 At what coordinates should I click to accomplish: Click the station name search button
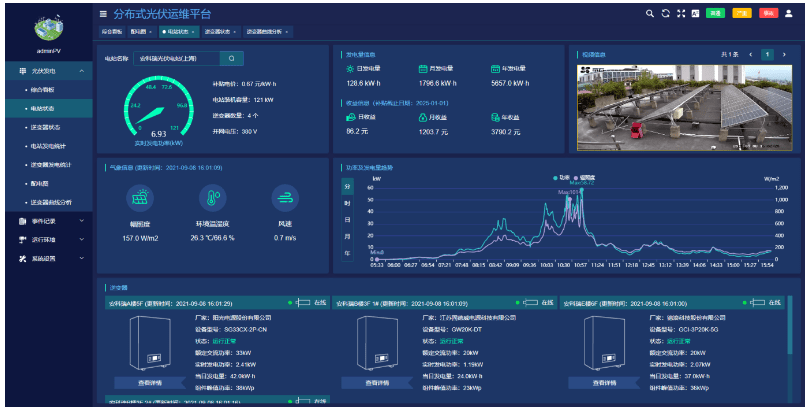(231, 59)
